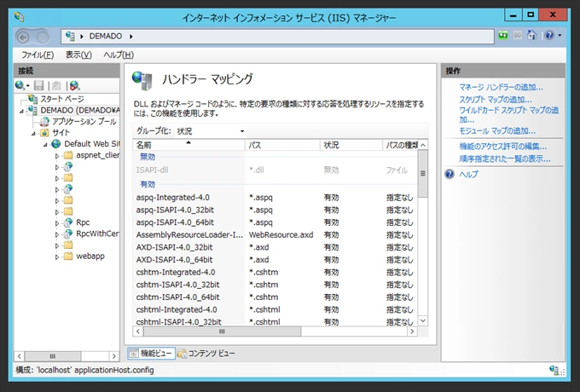
Task: Click マネージ ハンドラーの追加 link
Action: [501, 87]
